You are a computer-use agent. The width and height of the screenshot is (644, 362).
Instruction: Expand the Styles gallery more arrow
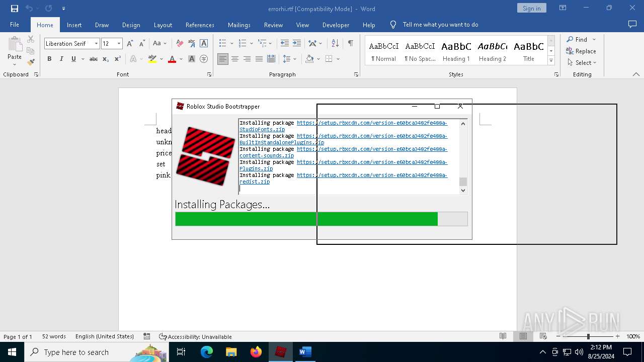tap(551, 61)
